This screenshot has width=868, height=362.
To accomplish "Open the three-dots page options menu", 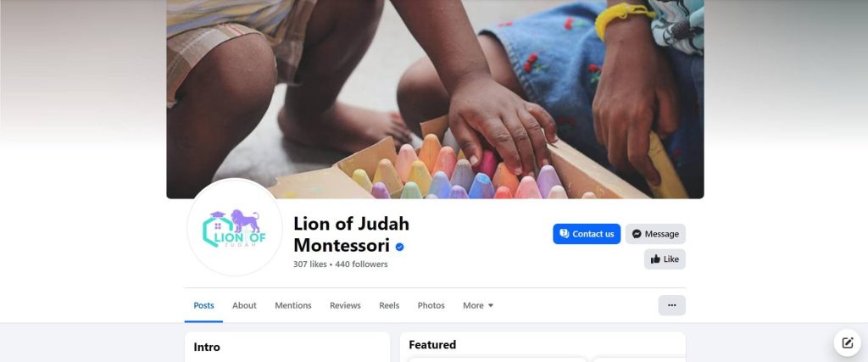I will (x=672, y=305).
